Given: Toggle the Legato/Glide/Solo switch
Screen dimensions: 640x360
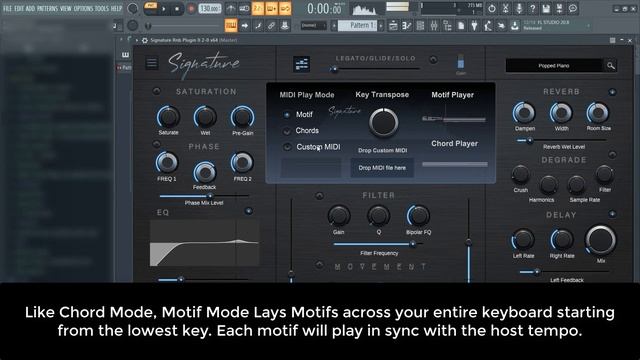Looking at the screenshot, I should [x=433, y=60].
